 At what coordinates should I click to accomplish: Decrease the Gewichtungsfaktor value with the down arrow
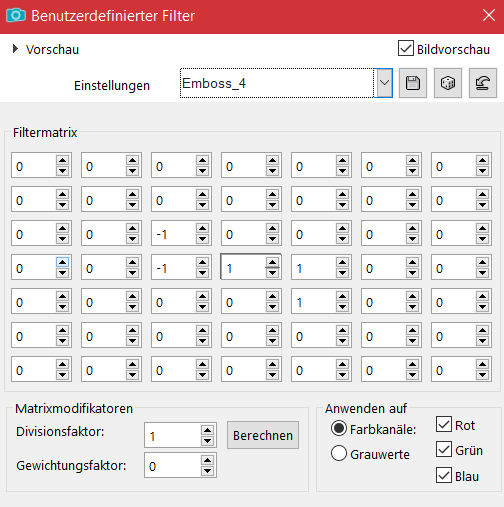(x=207, y=471)
